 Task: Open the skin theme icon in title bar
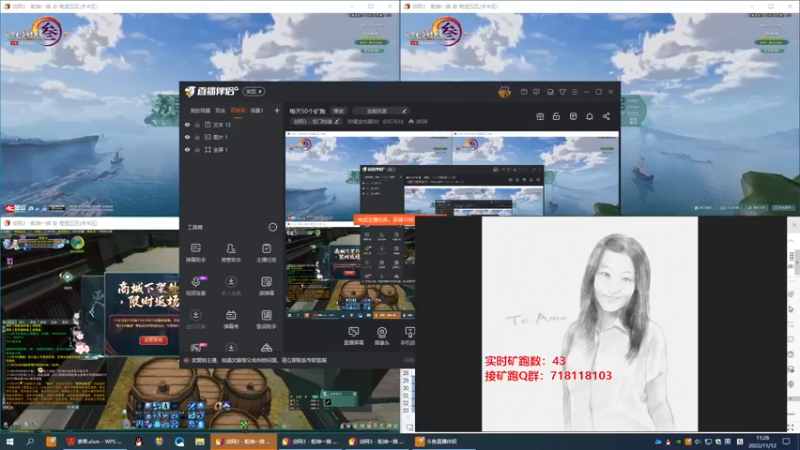(562, 92)
